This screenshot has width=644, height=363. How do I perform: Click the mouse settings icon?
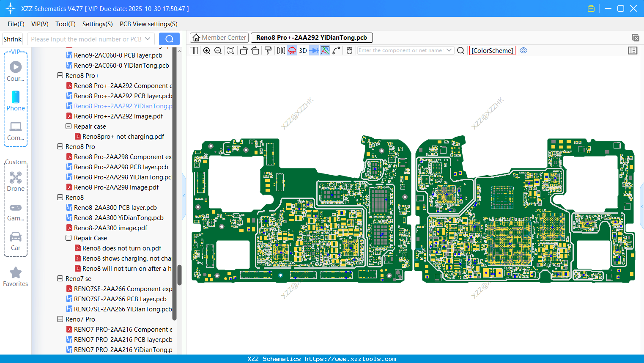pyautogui.click(x=349, y=51)
